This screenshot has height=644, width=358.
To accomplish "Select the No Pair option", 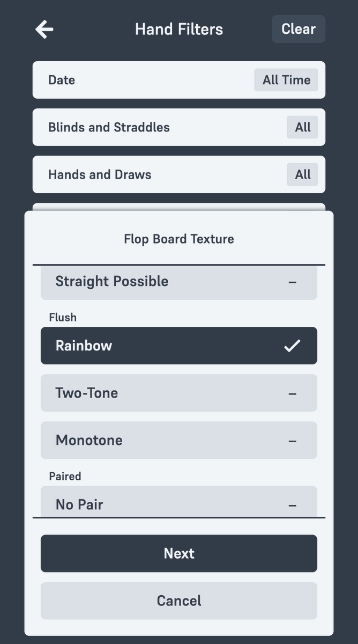I will tap(179, 501).
